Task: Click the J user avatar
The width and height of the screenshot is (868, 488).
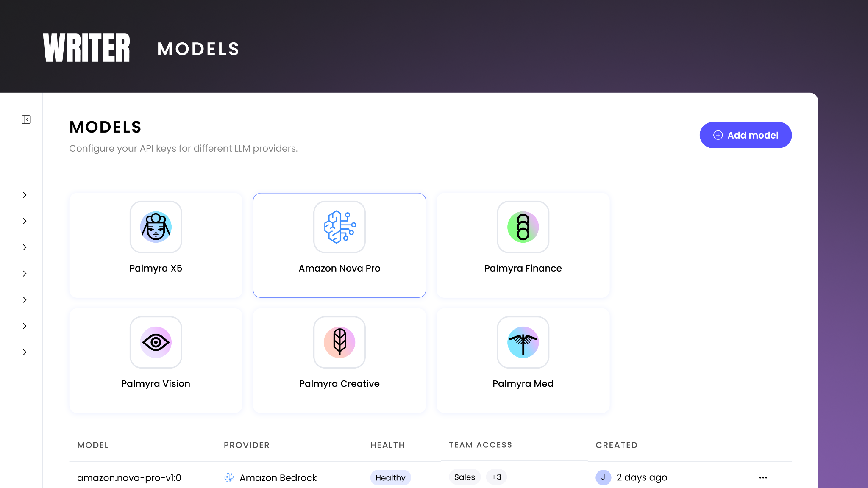Action: tap(603, 477)
